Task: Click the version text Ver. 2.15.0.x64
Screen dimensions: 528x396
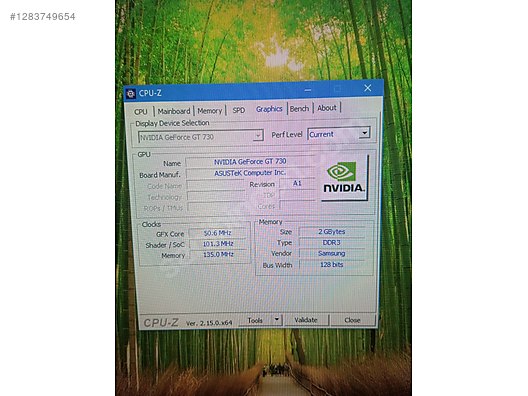Action: click(x=209, y=323)
